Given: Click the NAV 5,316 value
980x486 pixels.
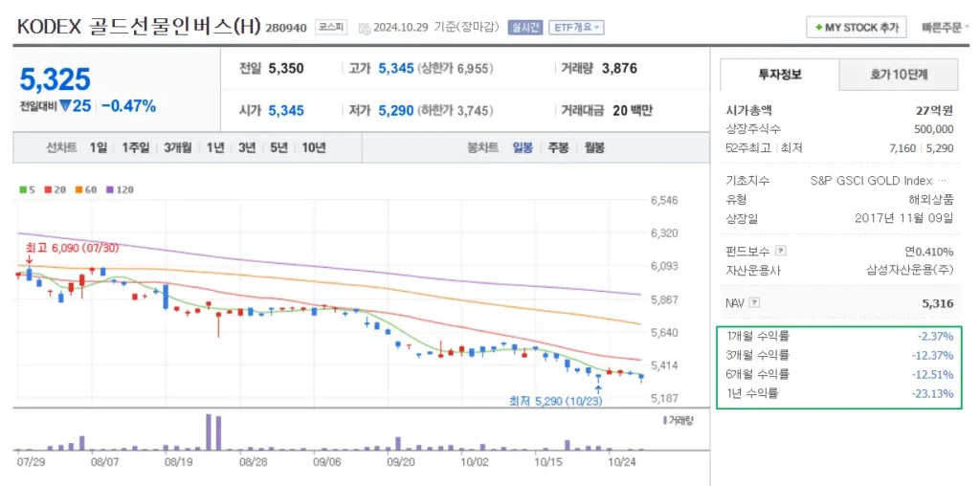Looking at the screenshot, I should pos(938,303).
